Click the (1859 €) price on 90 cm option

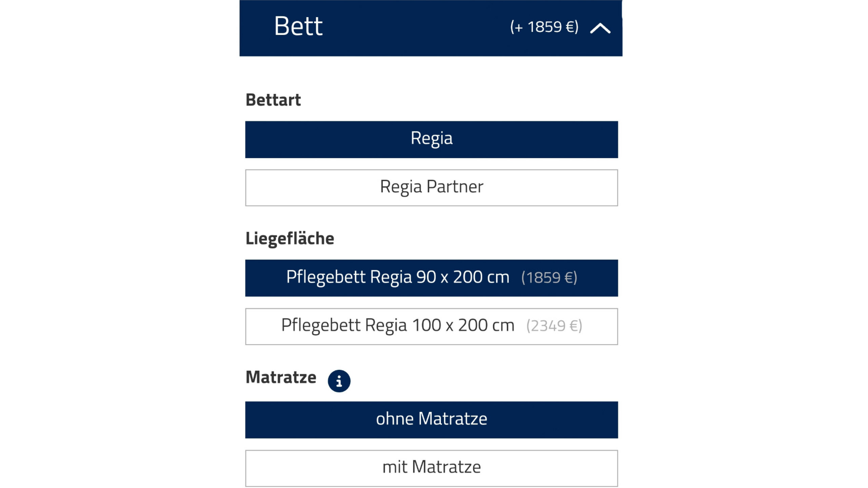click(x=549, y=278)
